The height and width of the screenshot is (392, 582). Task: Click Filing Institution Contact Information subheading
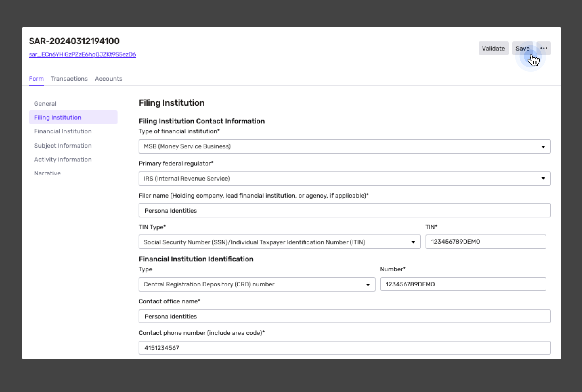pyautogui.click(x=202, y=121)
